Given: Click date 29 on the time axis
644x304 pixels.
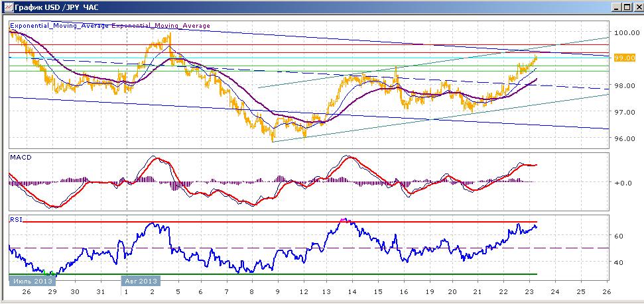Looking at the screenshot, I should (52, 291).
